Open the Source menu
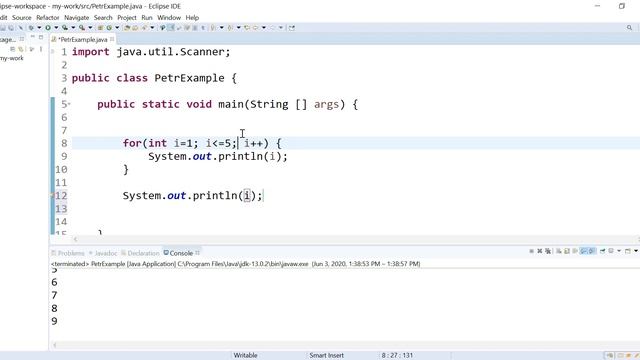This screenshot has width=640, height=360. (x=22, y=18)
